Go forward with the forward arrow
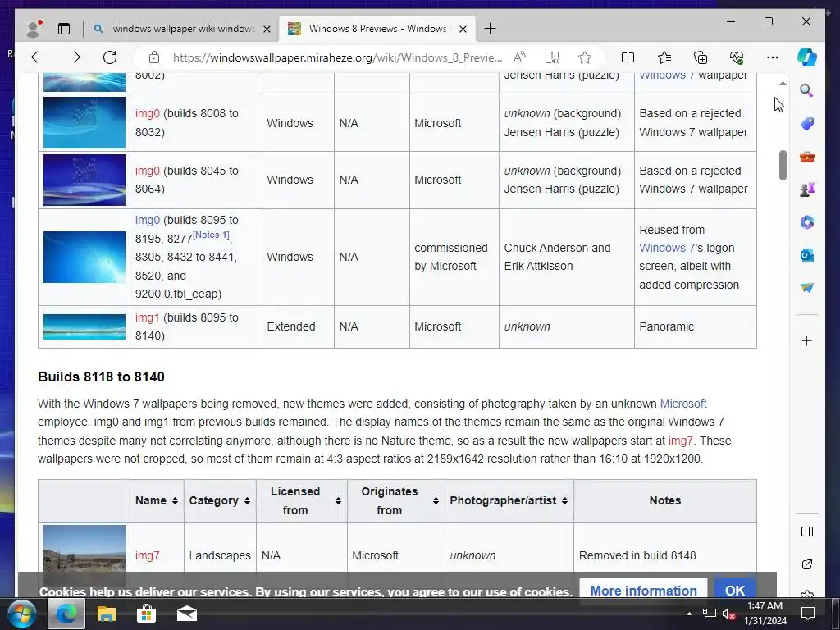 (74, 57)
